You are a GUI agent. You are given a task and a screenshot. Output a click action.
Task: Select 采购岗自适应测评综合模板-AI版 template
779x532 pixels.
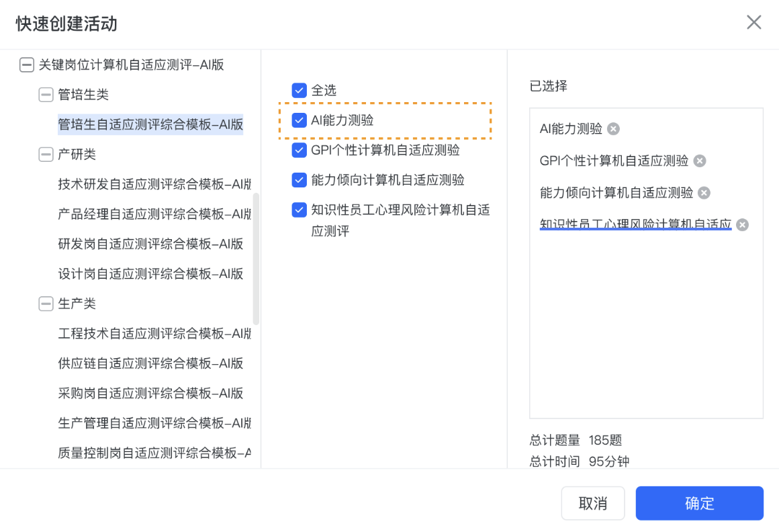(x=150, y=393)
